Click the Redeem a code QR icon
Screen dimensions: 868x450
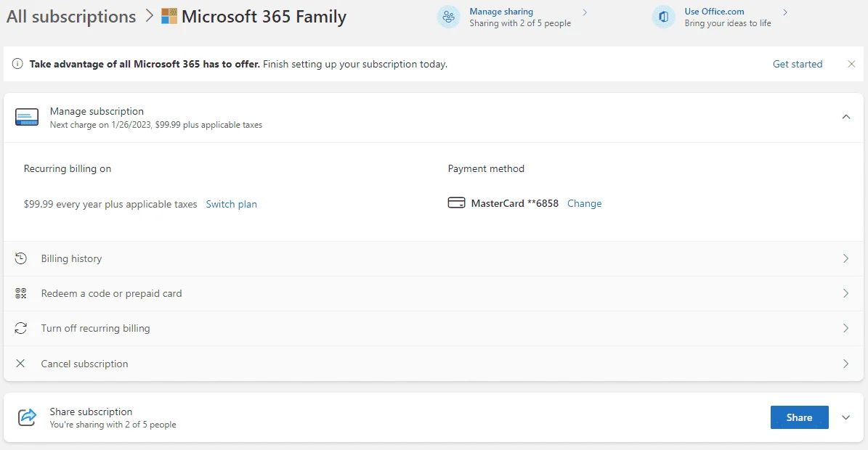coord(20,293)
